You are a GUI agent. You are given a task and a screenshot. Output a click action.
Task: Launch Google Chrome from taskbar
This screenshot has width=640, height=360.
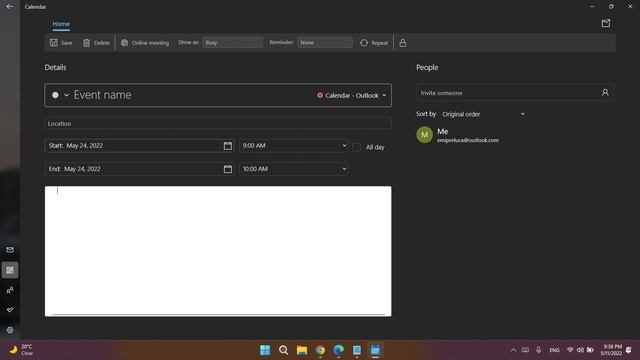click(320, 350)
